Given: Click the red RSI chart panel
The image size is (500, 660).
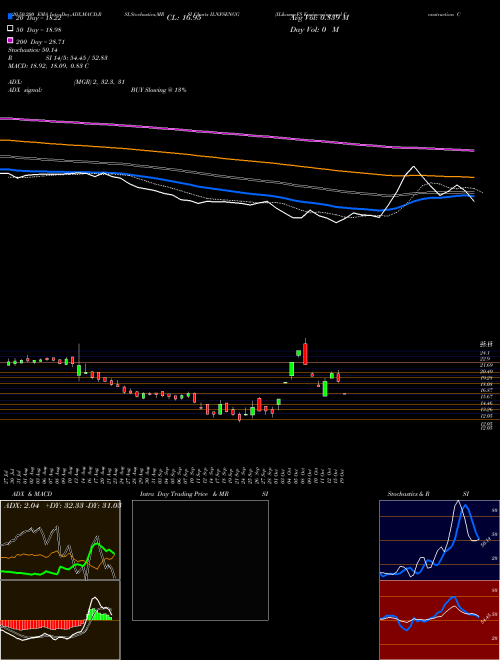Looking at the screenshot, I should pyautogui.click(x=439, y=620).
